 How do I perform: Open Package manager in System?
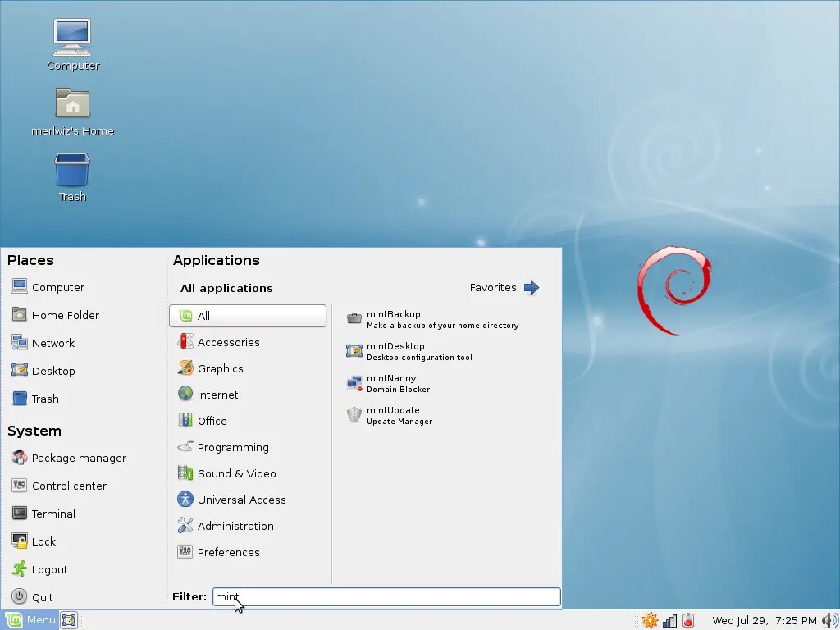coord(69,458)
